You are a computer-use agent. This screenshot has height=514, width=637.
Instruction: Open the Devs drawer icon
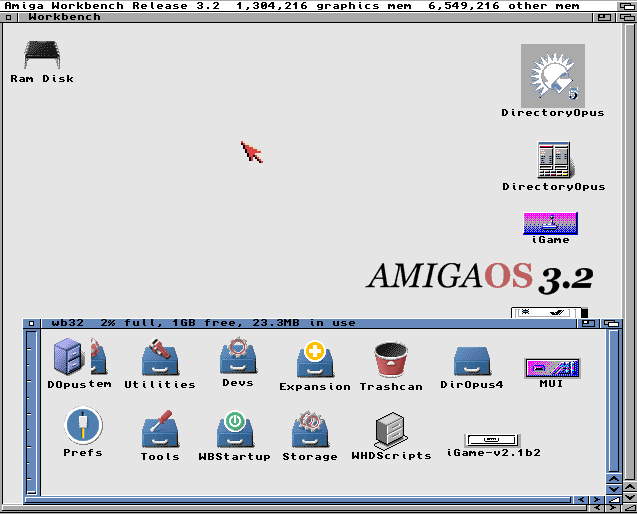pyautogui.click(x=238, y=357)
